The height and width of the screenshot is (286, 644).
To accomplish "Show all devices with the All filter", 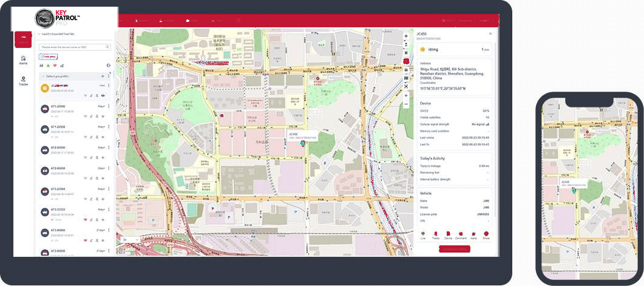I will 41,66.
